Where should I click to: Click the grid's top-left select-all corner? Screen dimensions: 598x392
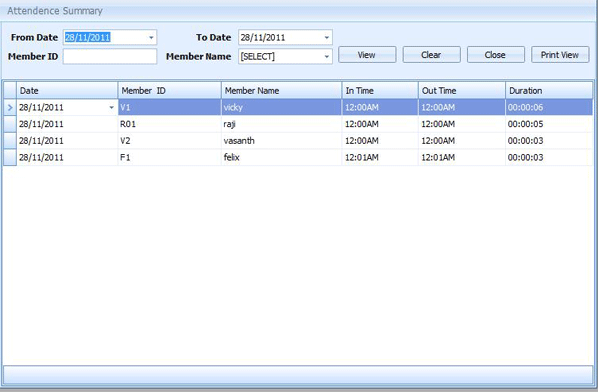coord(10,90)
